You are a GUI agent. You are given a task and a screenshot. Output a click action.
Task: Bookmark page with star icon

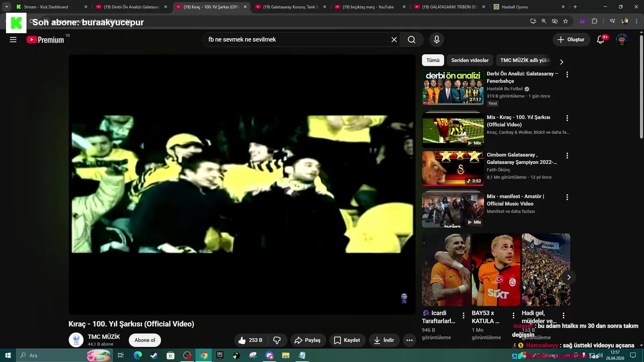[566, 21]
